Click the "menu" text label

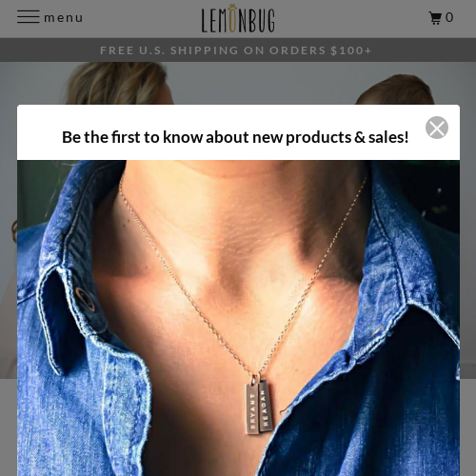click(64, 18)
